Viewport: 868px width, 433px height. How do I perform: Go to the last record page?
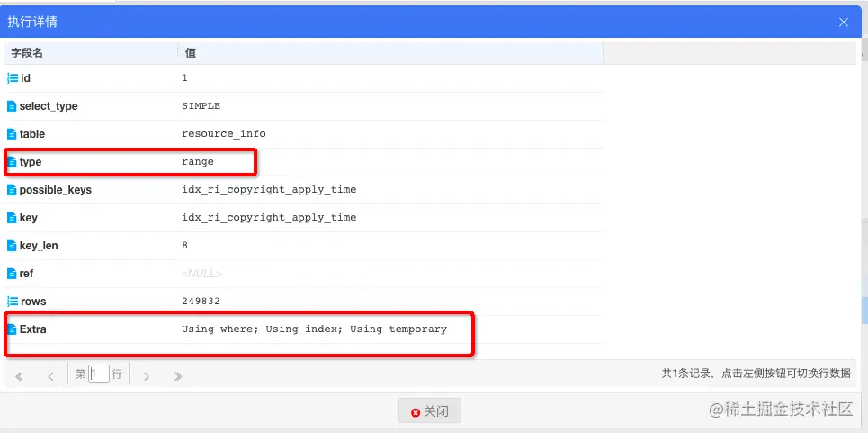pyautogui.click(x=178, y=376)
